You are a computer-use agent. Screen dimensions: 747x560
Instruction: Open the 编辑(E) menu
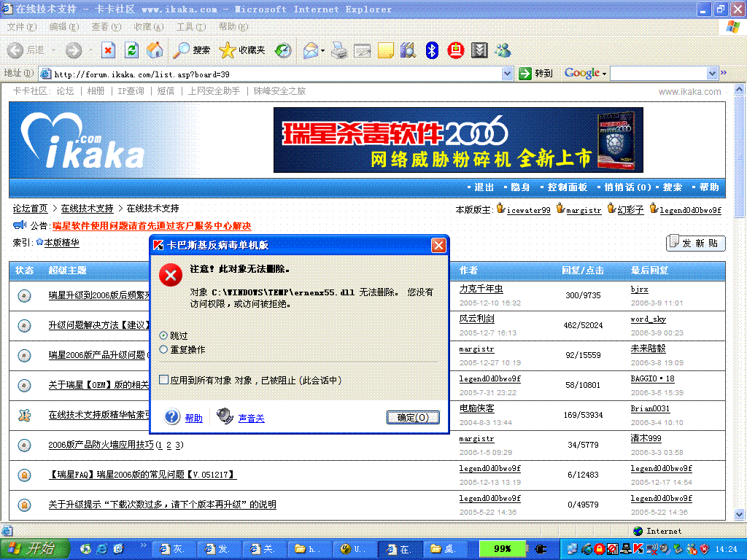coord(64,27)
